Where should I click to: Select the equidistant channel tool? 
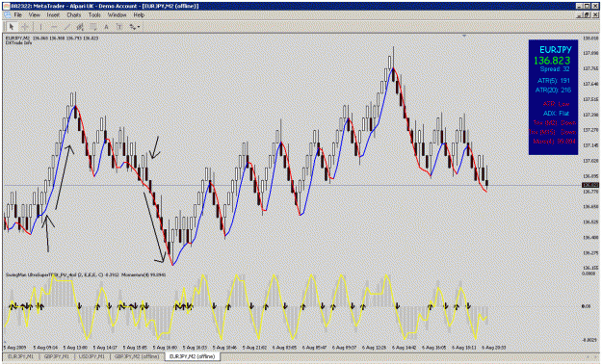[x=80, y=27]
